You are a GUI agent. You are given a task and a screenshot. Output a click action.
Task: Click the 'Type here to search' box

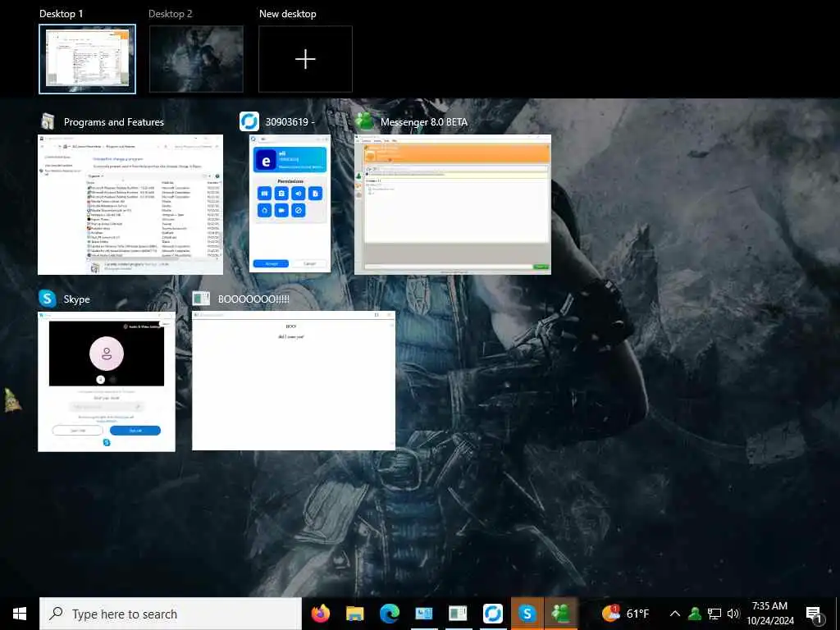pos(171,614)
